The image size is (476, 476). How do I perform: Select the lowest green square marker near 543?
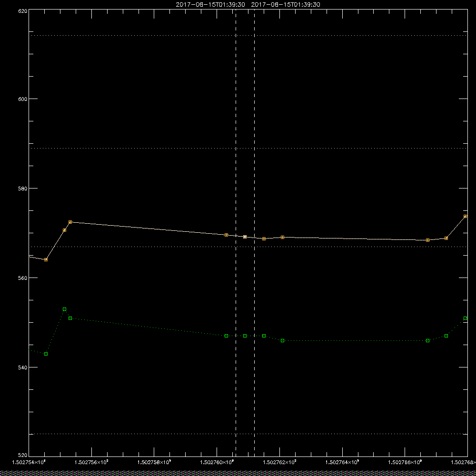[46, 354]
